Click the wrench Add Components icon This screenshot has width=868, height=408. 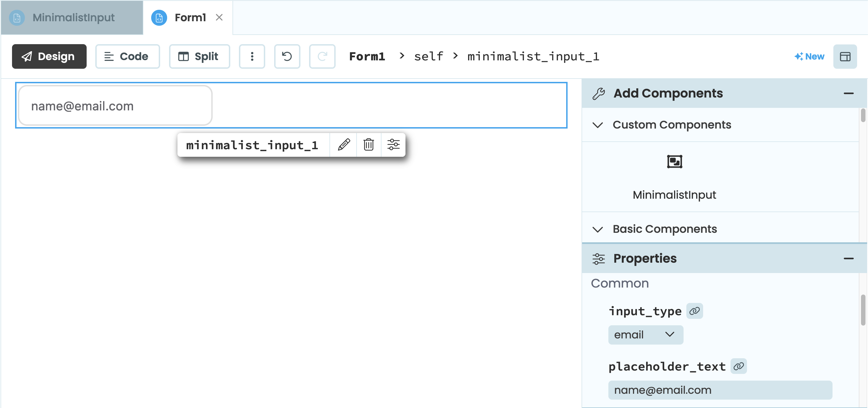click(600, 93)
